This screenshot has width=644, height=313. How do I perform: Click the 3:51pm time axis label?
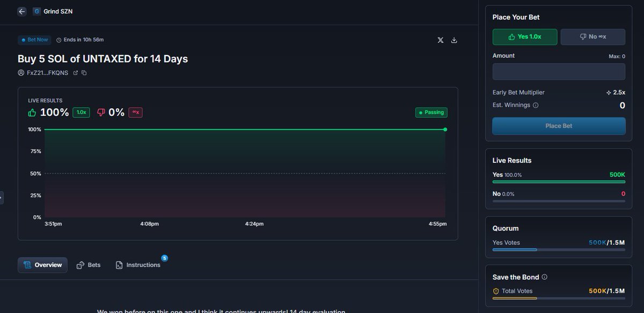53,223
